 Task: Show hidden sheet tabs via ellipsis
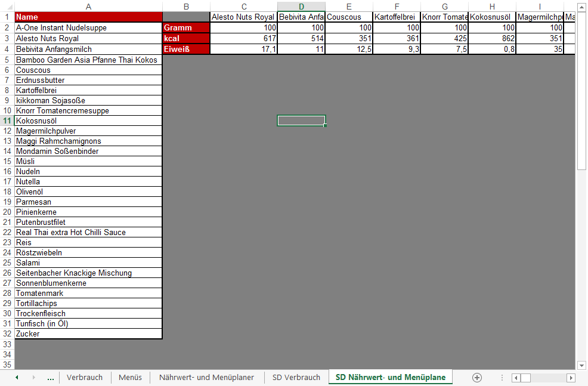[50, 378]
